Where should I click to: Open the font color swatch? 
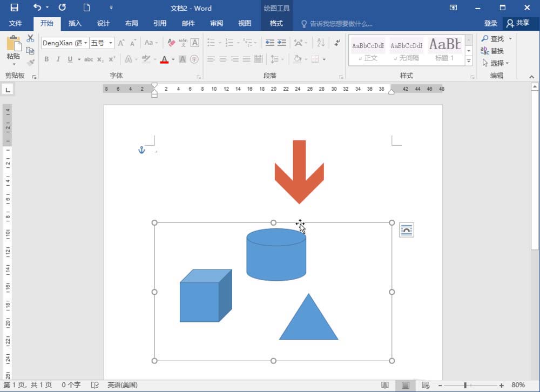pyautogui.click(x=165, y=59)
